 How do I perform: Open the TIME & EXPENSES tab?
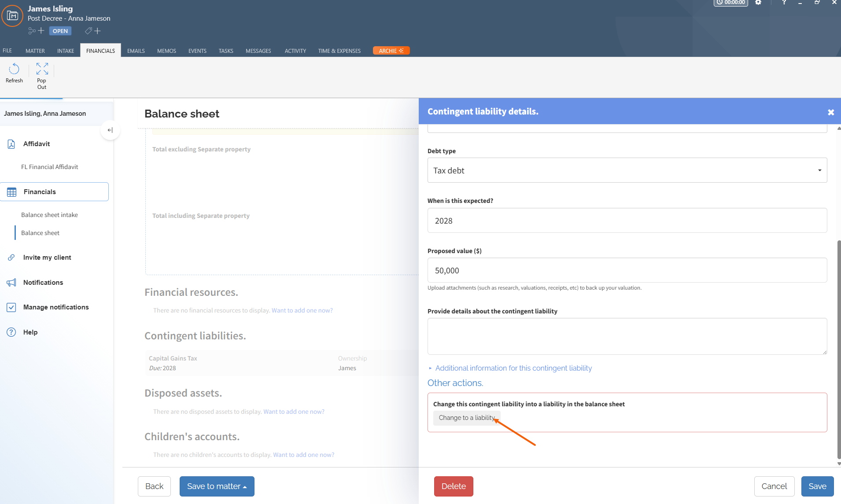pyautogui.click(x=339, y=51)
